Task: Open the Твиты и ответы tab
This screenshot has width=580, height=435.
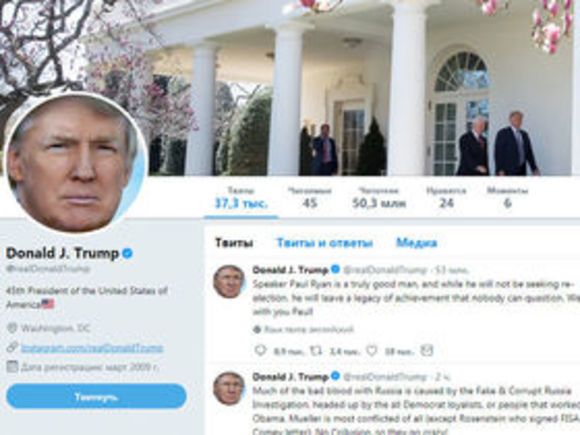Action: [x=325, y=243]
